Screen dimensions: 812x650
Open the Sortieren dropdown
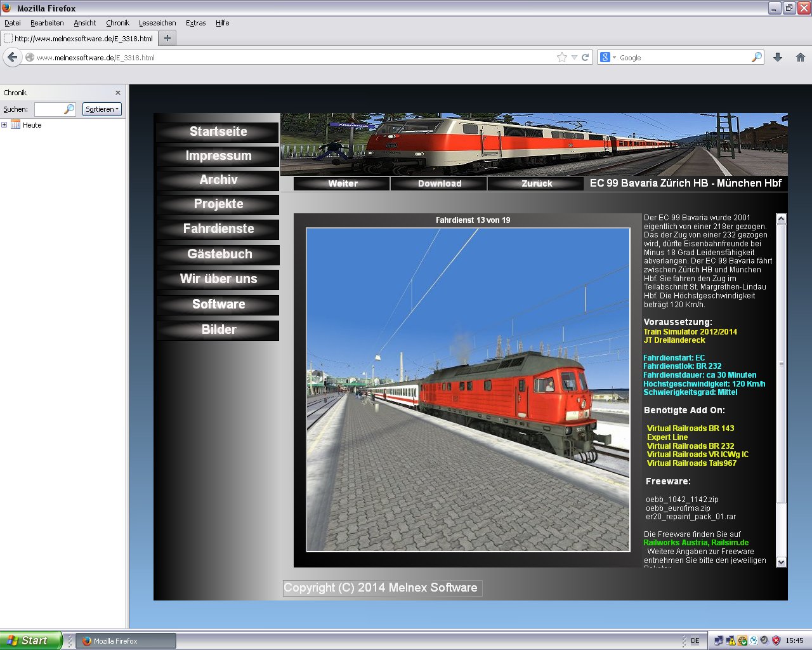pyautogui.click(x=101, y=109)
